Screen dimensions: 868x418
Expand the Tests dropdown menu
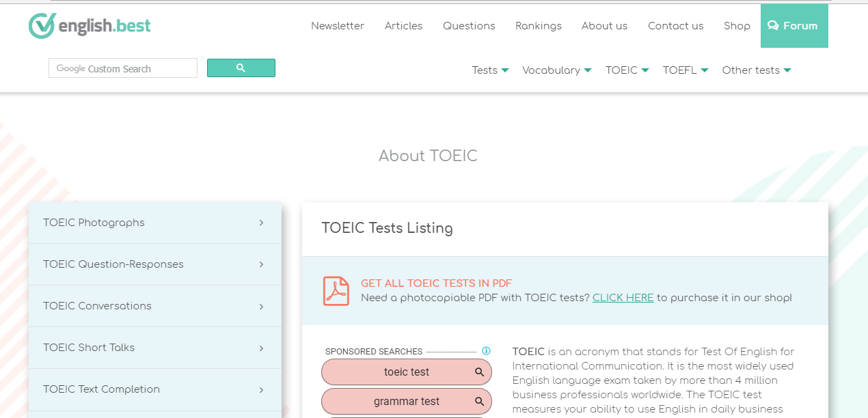coord(490,70)
